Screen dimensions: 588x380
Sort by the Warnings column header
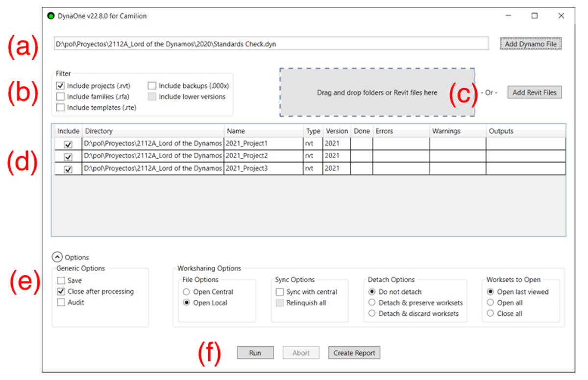[x=458, y=131]
